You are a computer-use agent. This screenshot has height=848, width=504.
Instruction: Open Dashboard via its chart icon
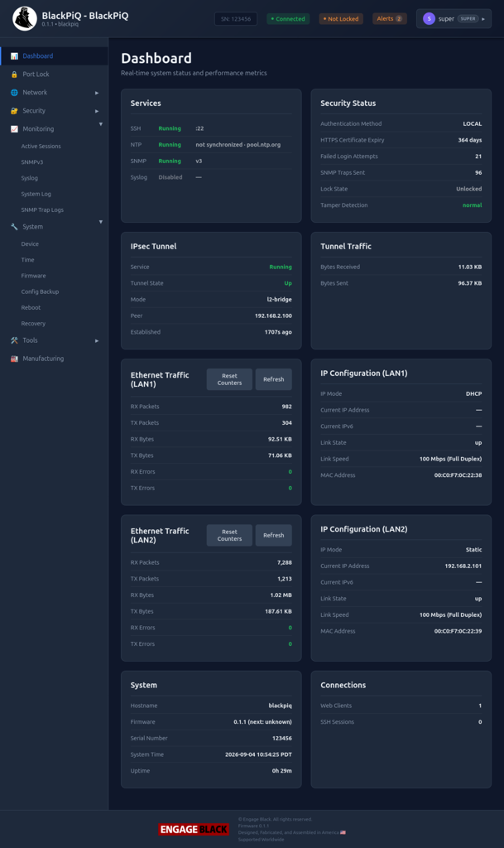14,55
